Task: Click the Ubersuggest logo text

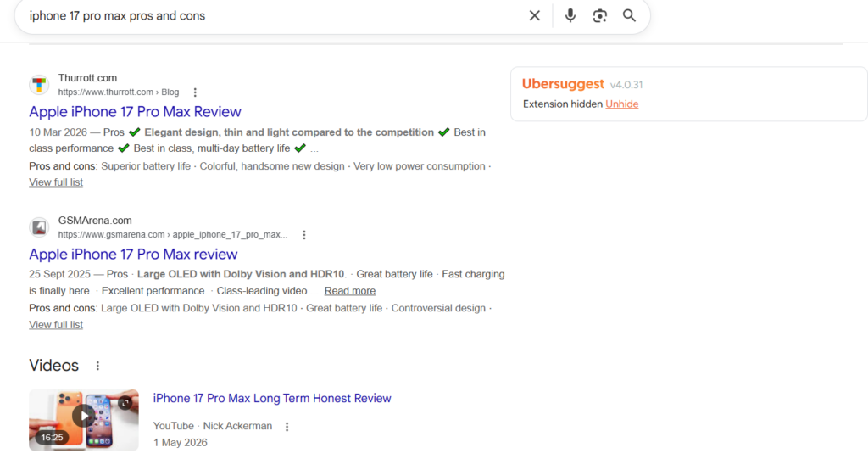Action: 563,84
